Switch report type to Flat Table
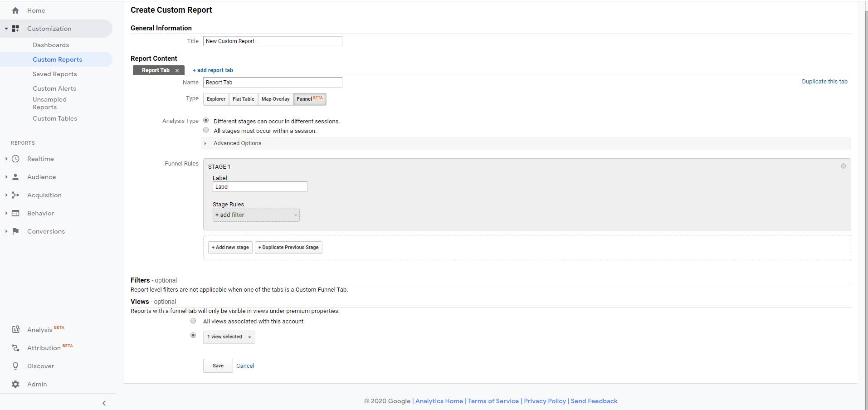Screen dimensions: 868x410 pyautogui.click(x=243, y=99)
